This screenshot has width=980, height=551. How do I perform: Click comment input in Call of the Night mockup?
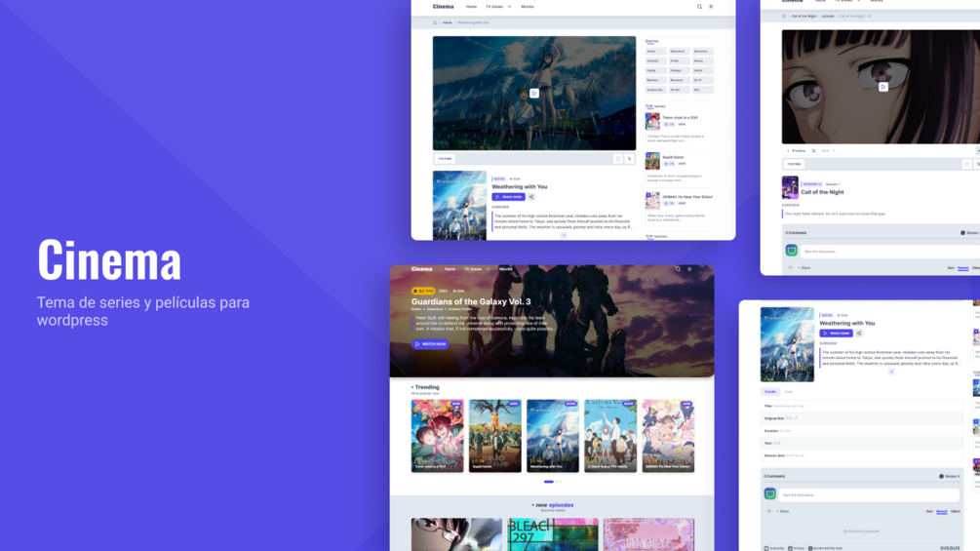pyautogui.click(x=890, y=252)
